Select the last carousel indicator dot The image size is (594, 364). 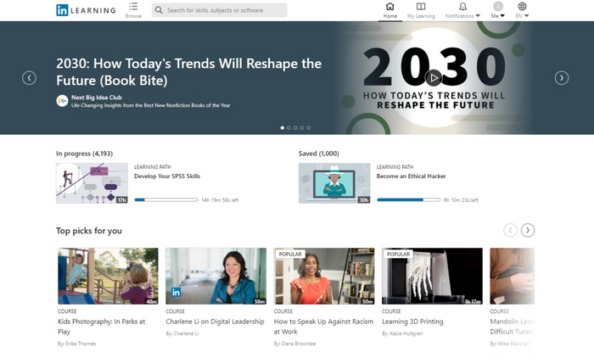pyautogui.click(x=309, y=128)
